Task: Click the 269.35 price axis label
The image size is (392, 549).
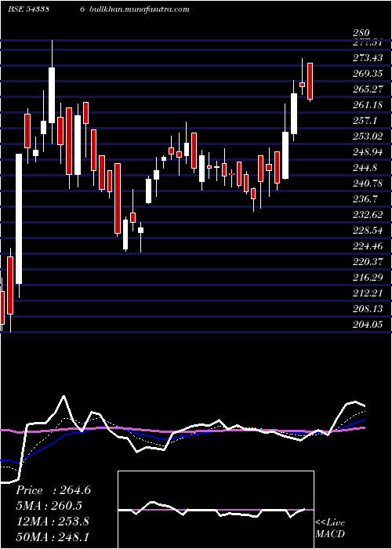Action: [368, 74]
